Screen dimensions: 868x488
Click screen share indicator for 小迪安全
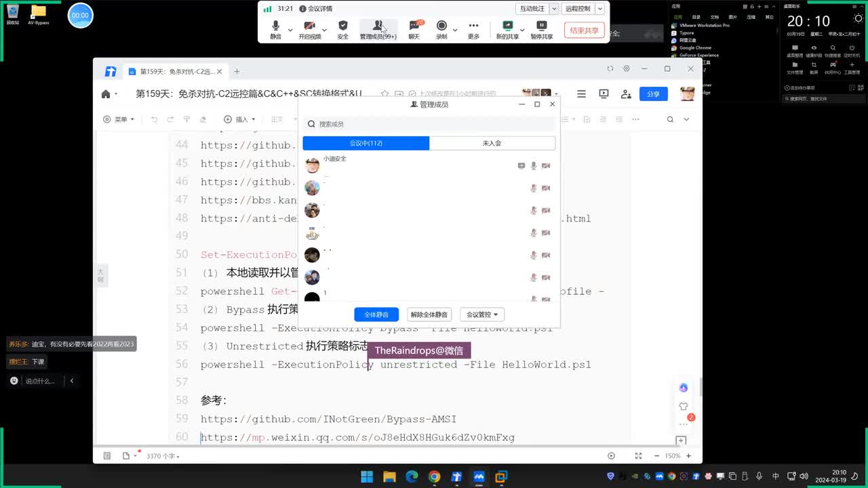tap(521, 165)
